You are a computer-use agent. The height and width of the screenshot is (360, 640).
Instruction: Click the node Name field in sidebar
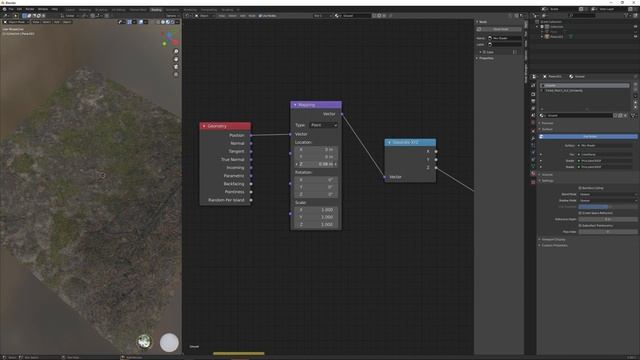coord(504,38)
